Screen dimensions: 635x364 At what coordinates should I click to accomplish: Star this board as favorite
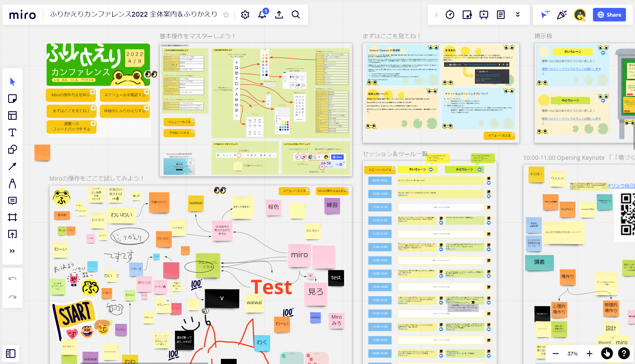click(226, 15)
